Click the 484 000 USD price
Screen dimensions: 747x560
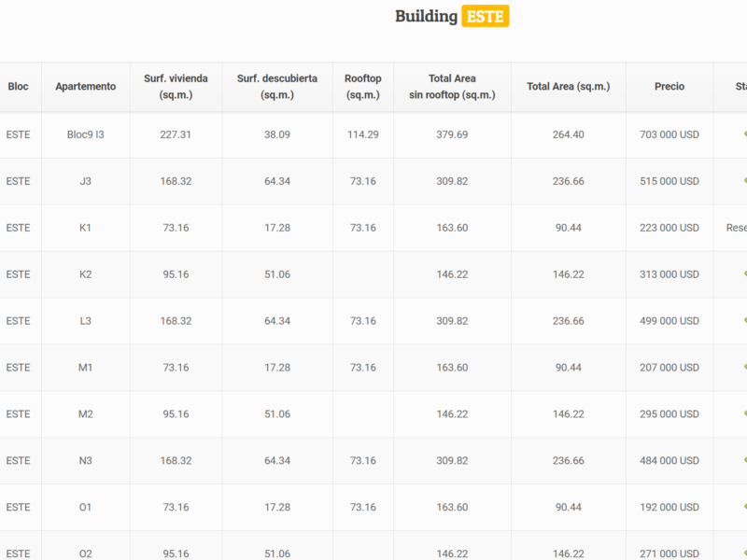click(669, 461)
